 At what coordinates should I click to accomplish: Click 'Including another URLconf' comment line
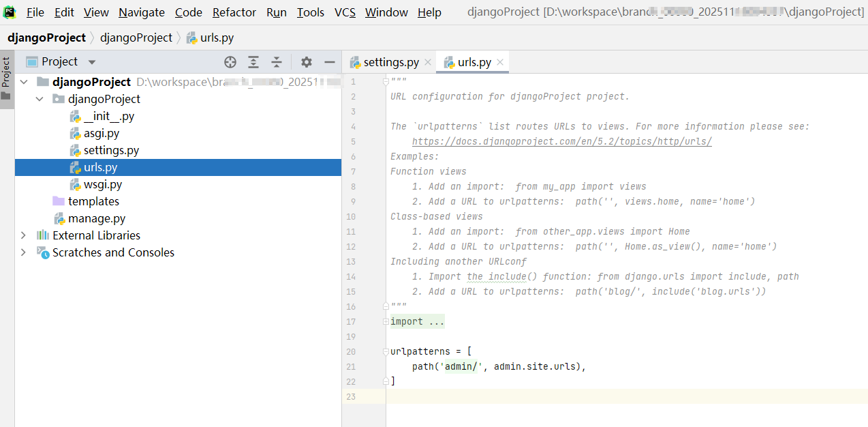point(459,261)
